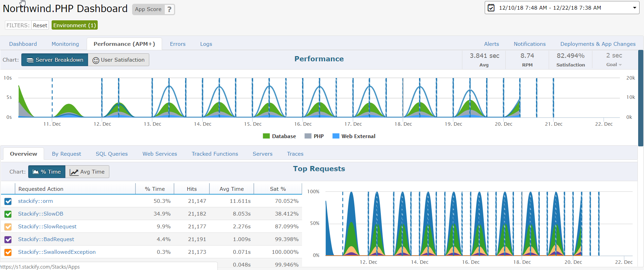
Task: Sort by the % Time column header
Action: (x=155, y=189)
